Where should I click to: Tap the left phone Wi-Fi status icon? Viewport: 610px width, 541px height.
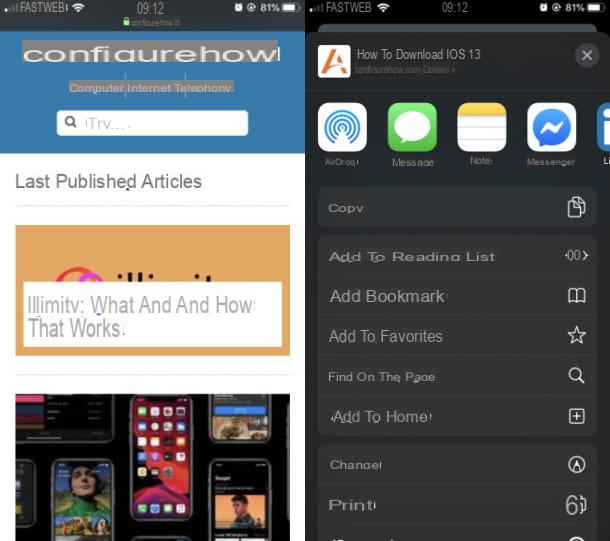point(79,7)
